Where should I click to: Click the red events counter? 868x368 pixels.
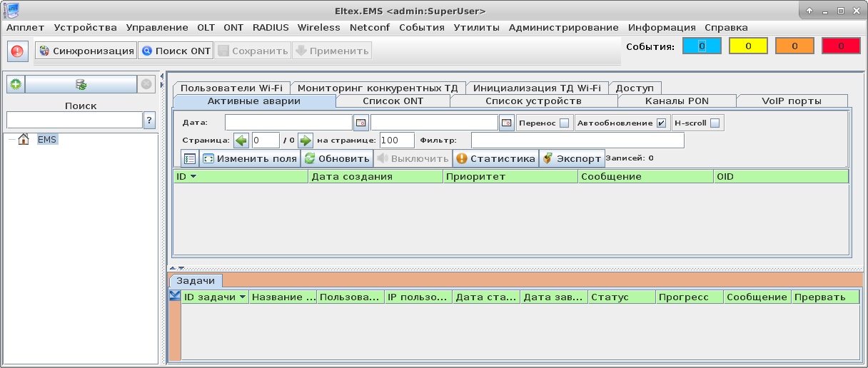841,46
